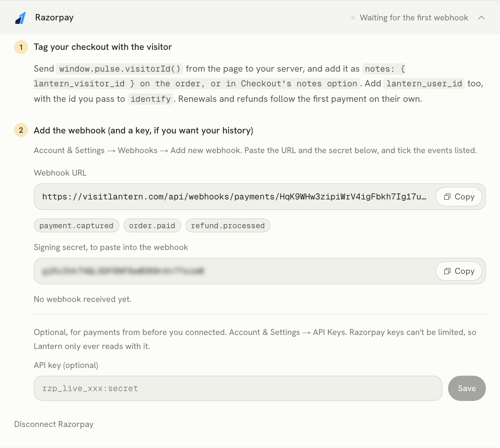The height and width of the screenshot is (448, 500).
Task: Select the order.paid event tag
Action: (x=152, y=225)
